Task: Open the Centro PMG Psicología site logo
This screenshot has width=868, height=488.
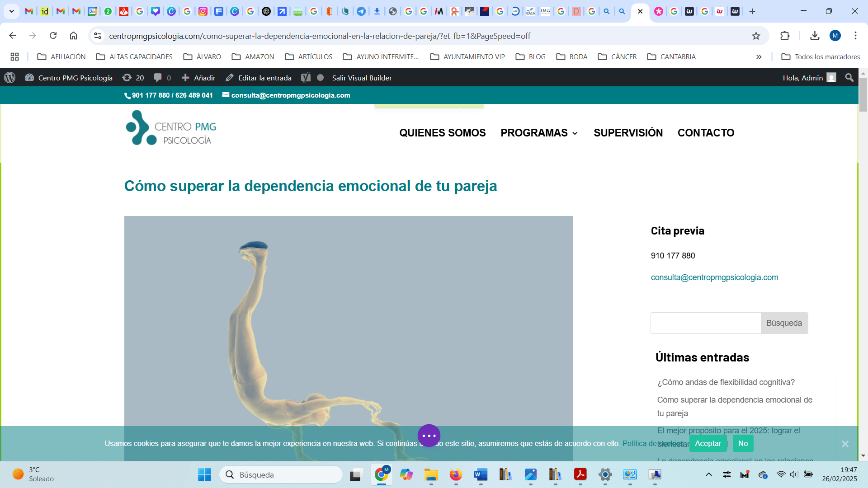Action: 171,128
